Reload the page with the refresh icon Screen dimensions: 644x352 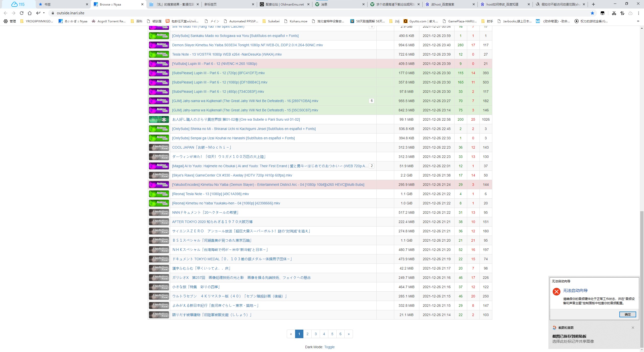[x=22, y=13]
